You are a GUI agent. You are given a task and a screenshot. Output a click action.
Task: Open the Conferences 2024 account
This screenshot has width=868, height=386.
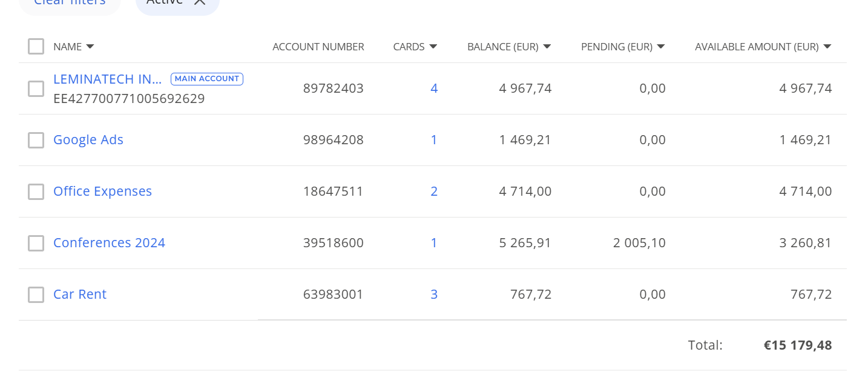(x=109, y=243)
